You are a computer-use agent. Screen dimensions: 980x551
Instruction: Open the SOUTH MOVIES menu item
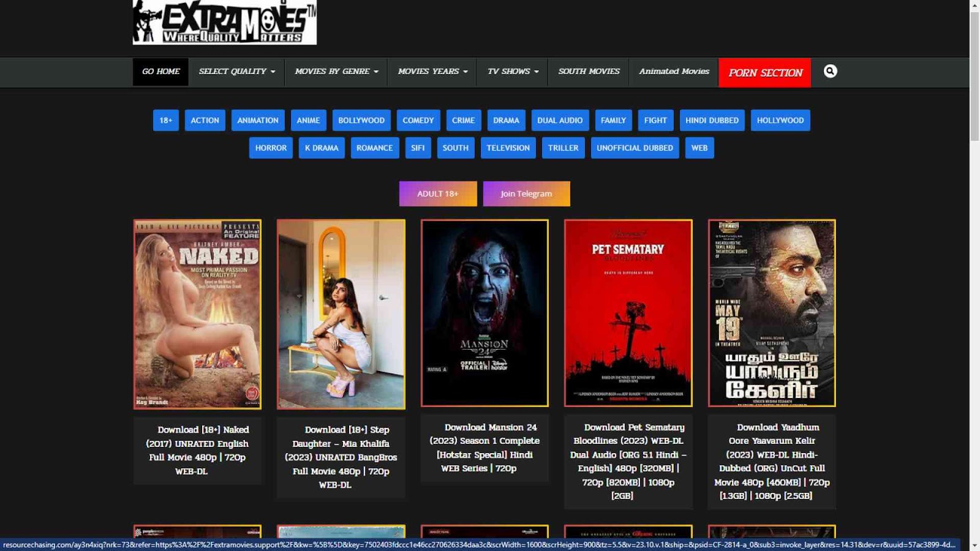589,72
